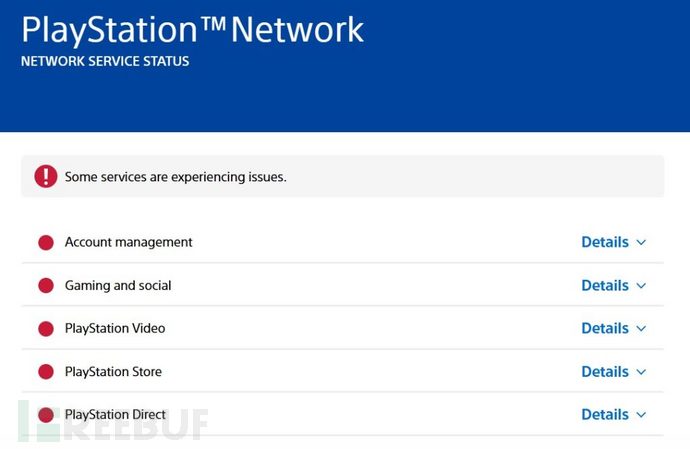Click Gaming and social red status dot
Image resolution: width=690 pixels, height=449 pixels.
pyautogui.click(x=46, y=285)
